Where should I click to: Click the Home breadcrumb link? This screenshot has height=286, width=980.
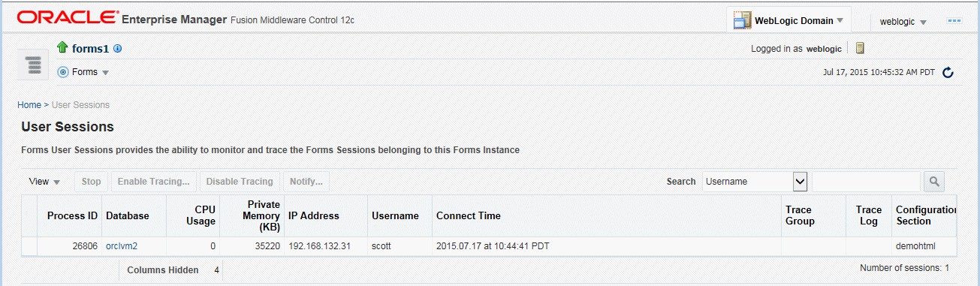(x=29, y=105)
